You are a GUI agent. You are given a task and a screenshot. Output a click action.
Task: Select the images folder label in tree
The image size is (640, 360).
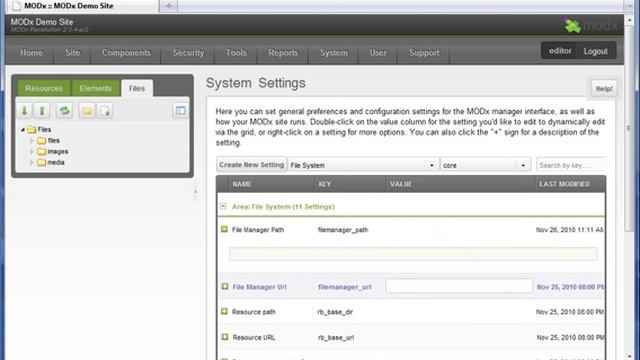pos(58,151)
